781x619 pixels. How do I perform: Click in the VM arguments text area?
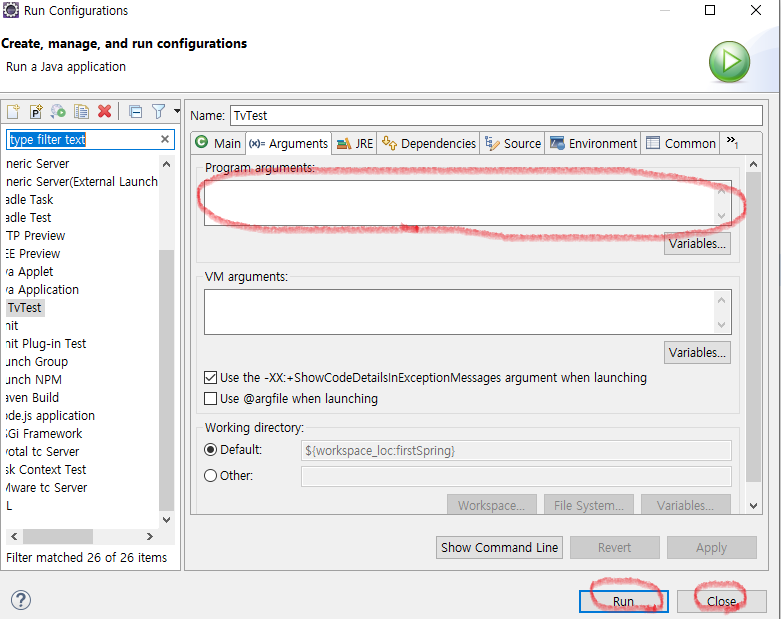[460, 312]
